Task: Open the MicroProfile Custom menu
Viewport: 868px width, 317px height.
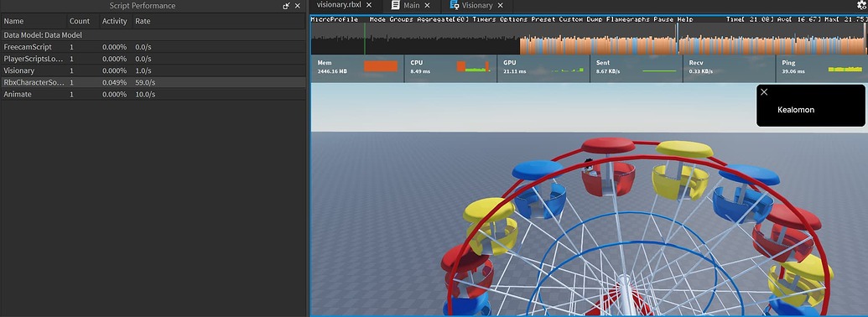Action: (x=570, y=18)
